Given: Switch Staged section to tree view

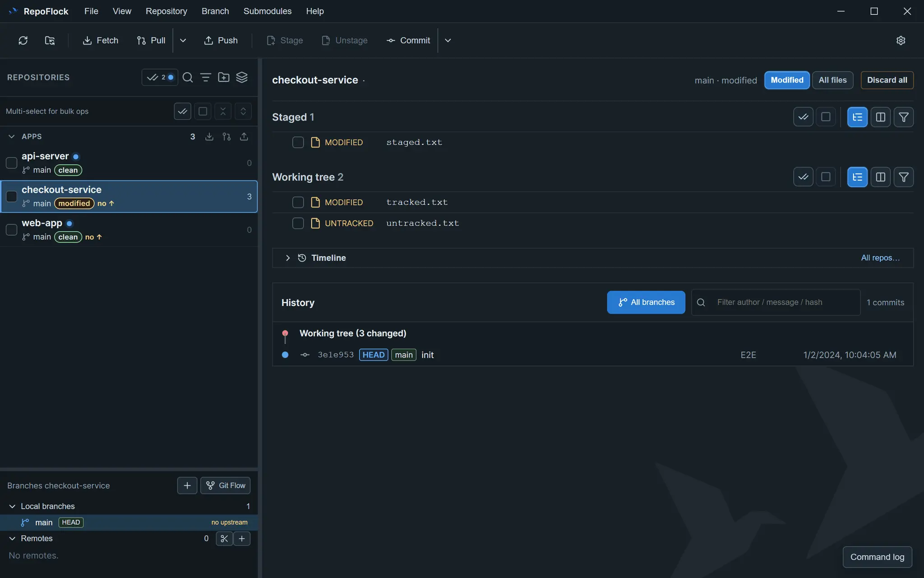Looking at the screenshot, I should [857, 117].
